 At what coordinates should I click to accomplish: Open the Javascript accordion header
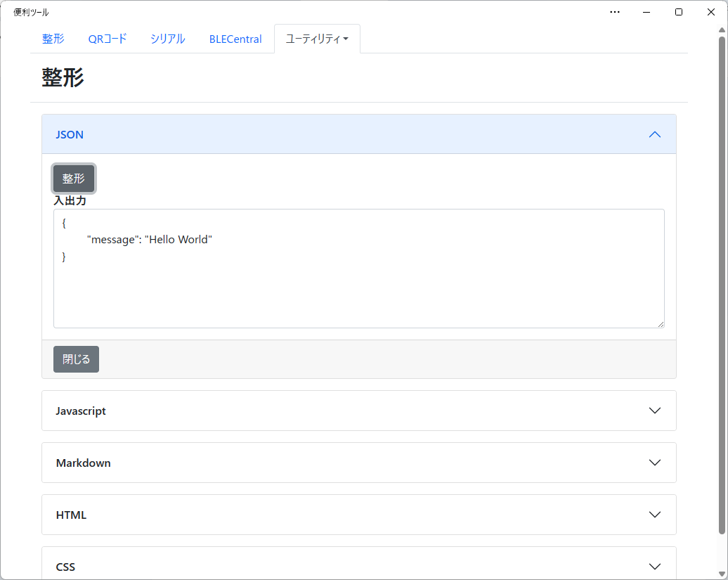(359, 411)
